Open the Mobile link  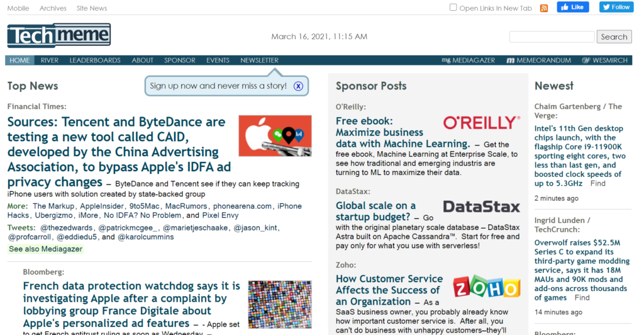(x=18, y=8)
